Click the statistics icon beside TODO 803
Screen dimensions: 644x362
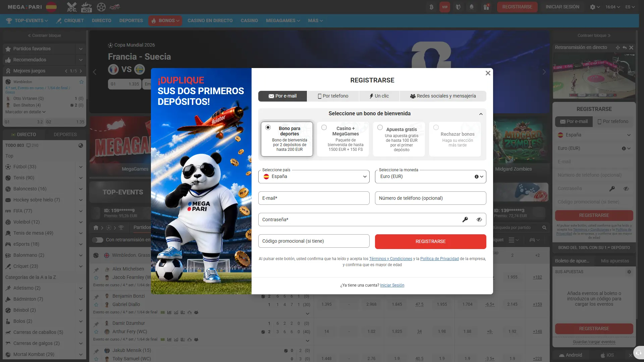click(x=80, y=145)
